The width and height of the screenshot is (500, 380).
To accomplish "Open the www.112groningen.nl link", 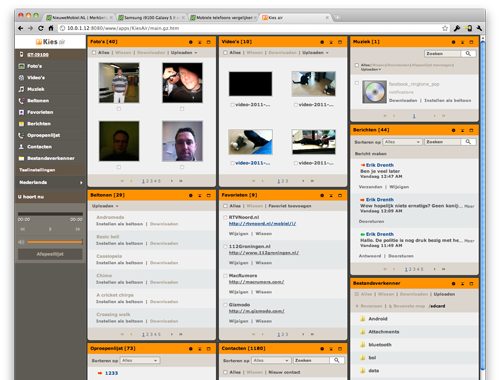I will tap(264, 253).
